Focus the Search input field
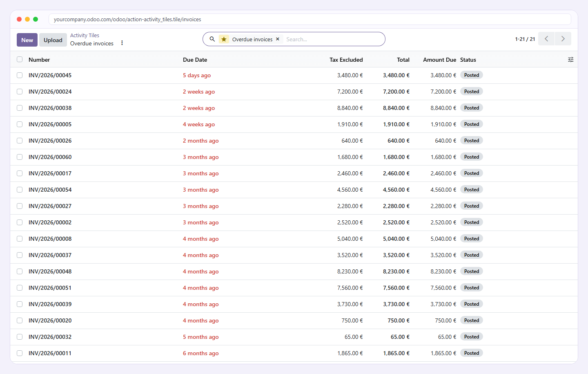 click(x=333, y=39)
